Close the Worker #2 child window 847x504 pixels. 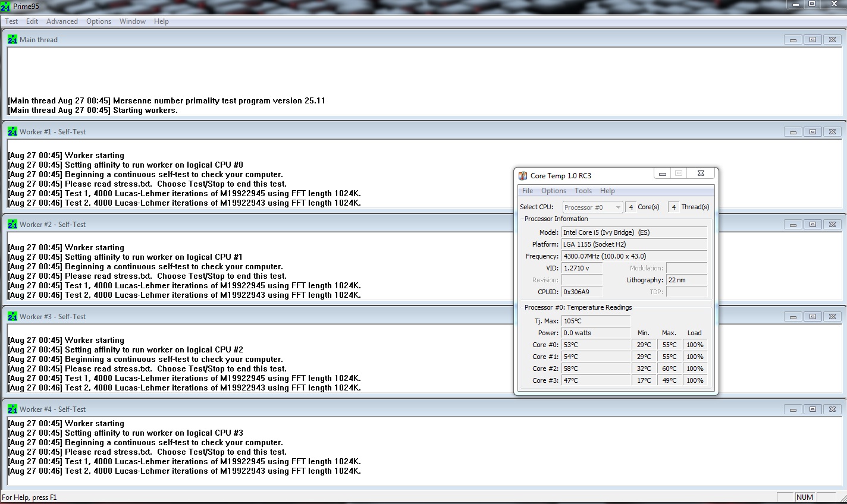[832, 225]
